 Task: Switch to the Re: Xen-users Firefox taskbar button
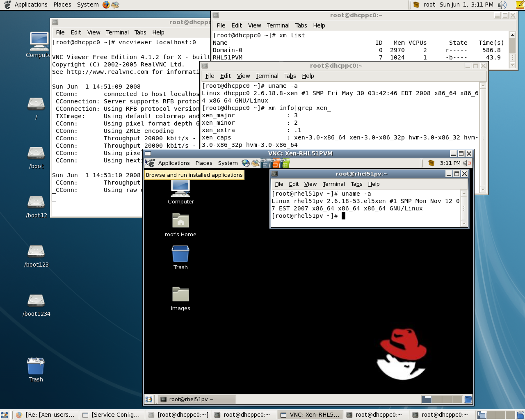[46, 415]
